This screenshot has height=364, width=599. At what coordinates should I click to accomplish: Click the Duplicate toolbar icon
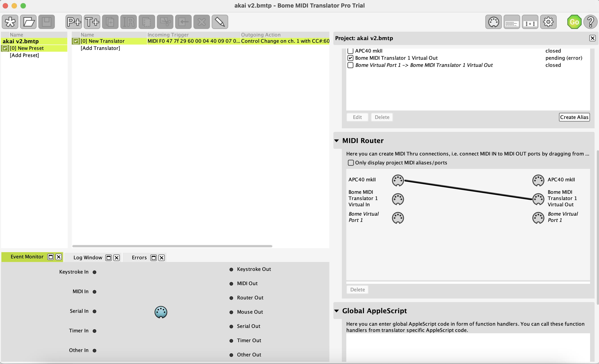pos(110,22)
